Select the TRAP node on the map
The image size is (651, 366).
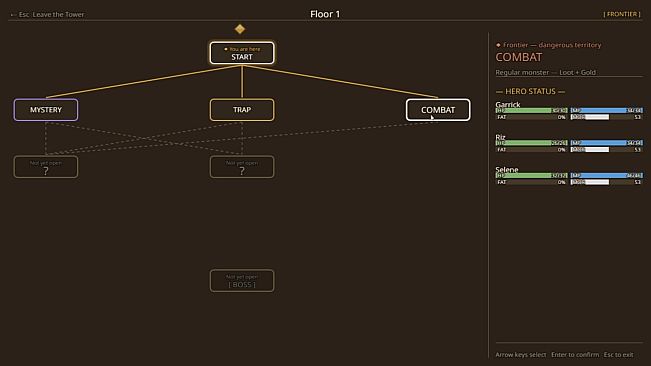tap(242, 110)
